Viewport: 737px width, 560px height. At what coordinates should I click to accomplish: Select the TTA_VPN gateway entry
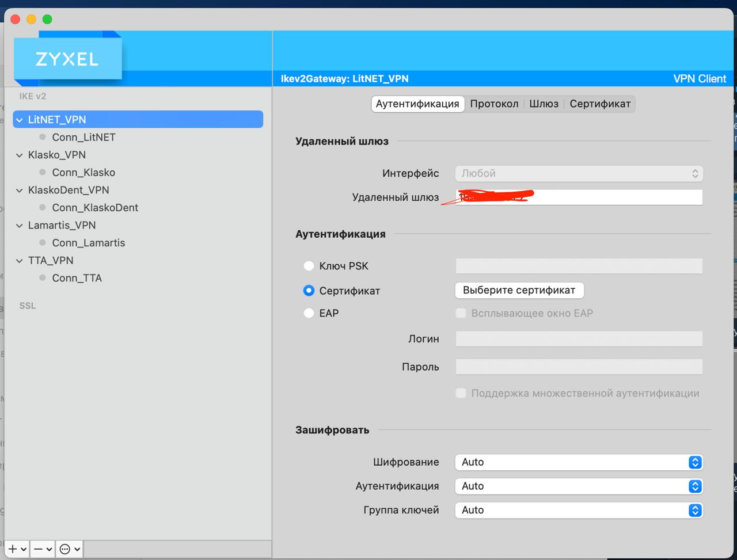51,260
